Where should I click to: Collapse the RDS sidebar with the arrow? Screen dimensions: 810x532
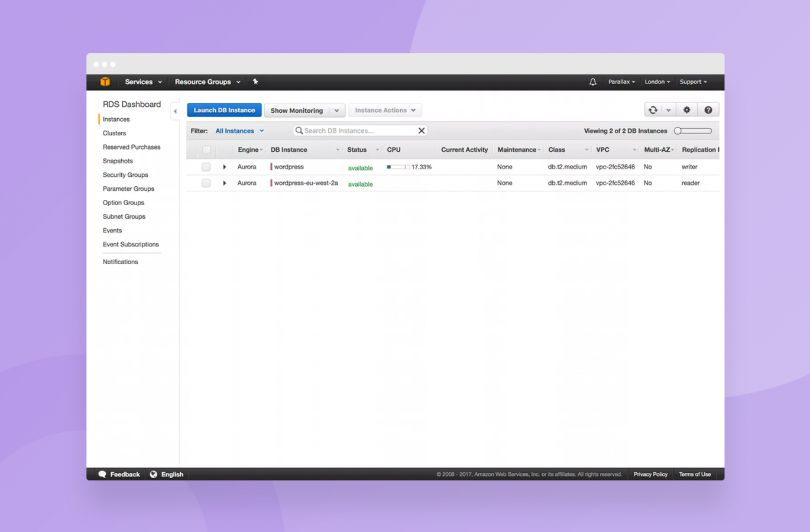pos(175,111)
